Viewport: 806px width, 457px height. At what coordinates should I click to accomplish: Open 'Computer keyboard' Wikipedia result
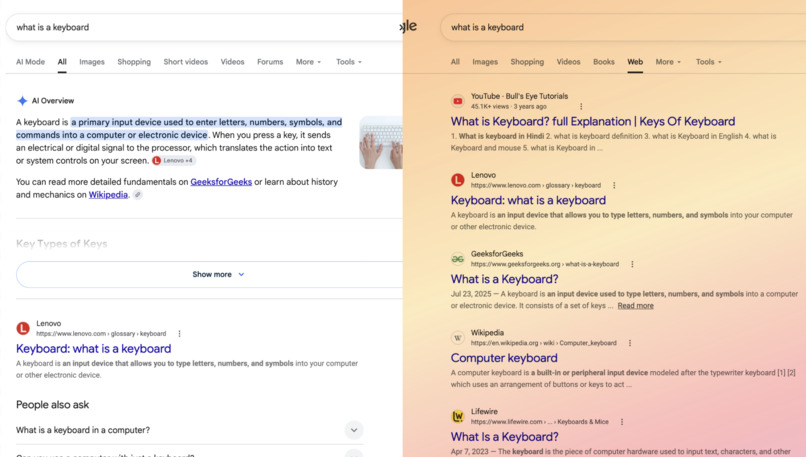tap(504, 358)
